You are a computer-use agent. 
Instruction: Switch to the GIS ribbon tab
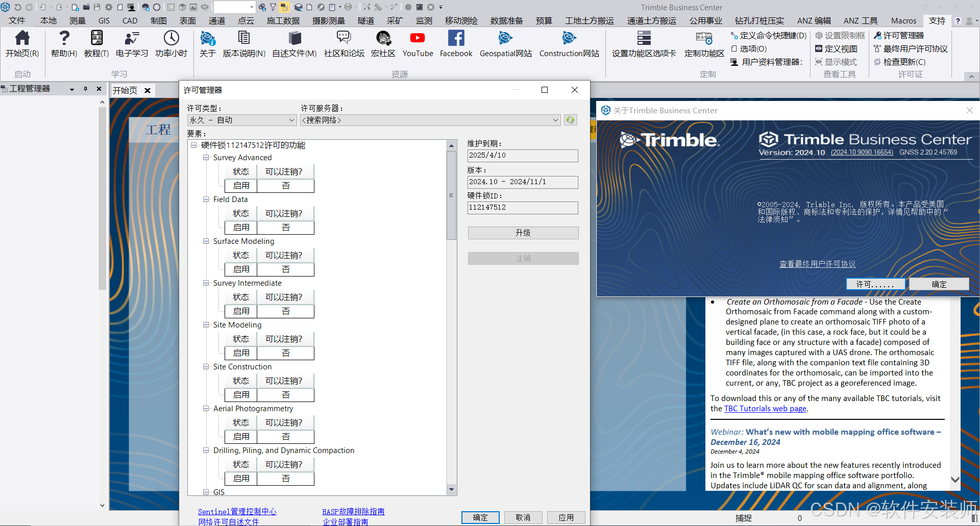[104, 21]
